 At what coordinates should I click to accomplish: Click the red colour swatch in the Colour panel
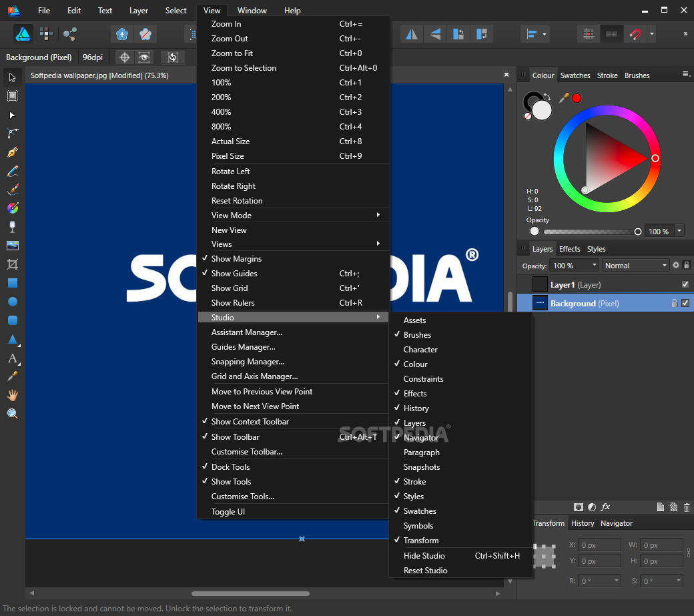click(x=577, y=98)
